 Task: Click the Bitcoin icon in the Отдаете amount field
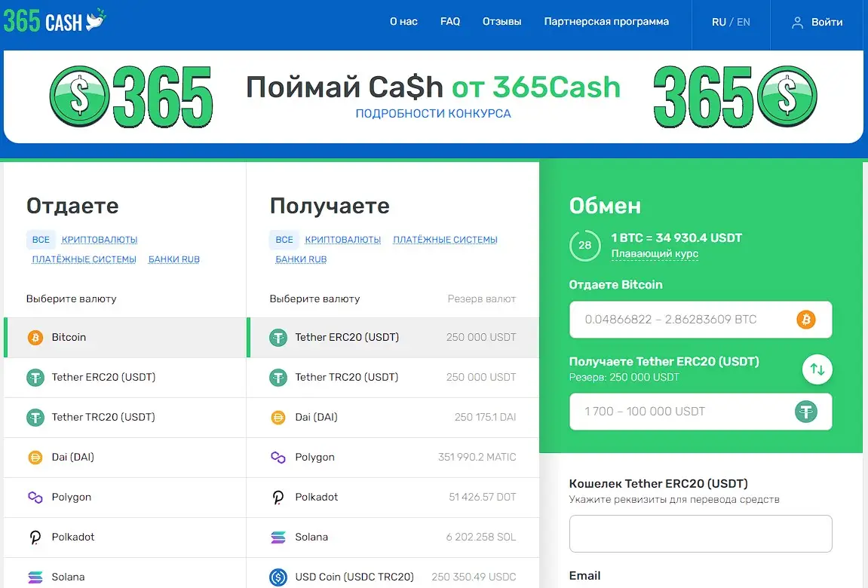(805, 320)
